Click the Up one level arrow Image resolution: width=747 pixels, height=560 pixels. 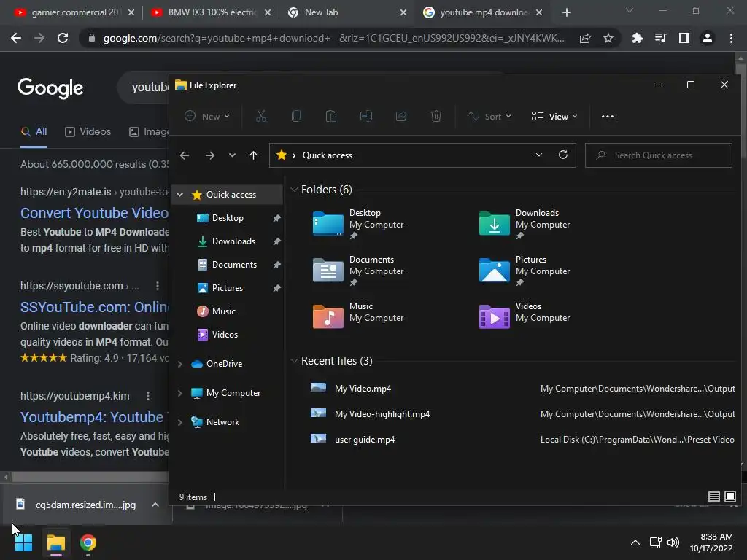[253, 155]
